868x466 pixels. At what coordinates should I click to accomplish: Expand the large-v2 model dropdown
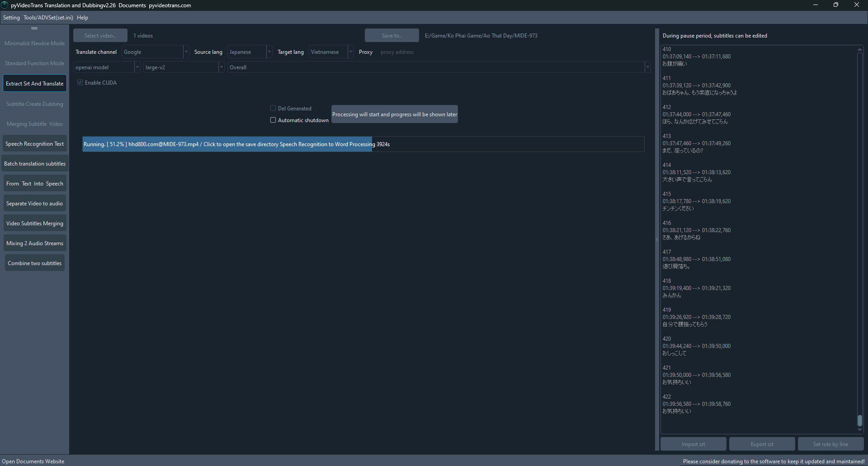click(x=184, y=67)
